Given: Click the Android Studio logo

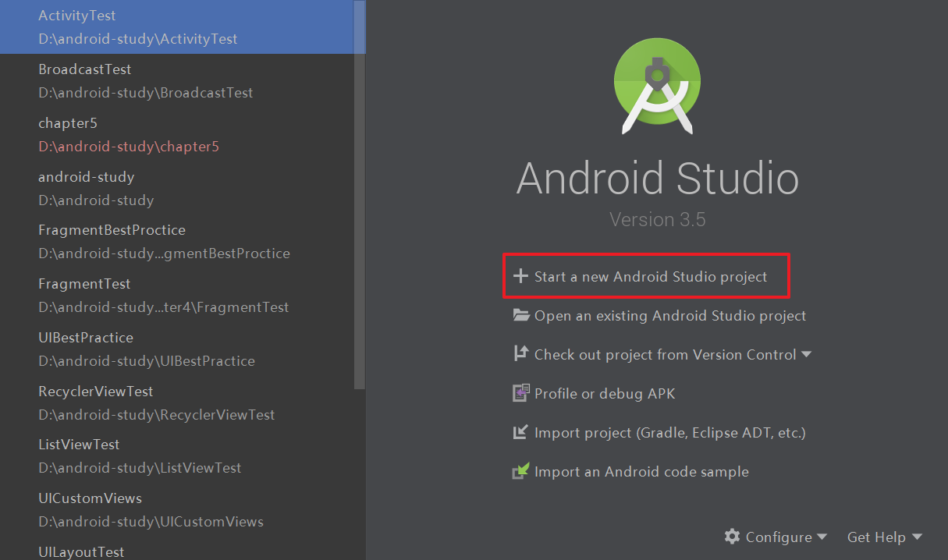Looking at the screenshot, I should click(x=657, y=87).
